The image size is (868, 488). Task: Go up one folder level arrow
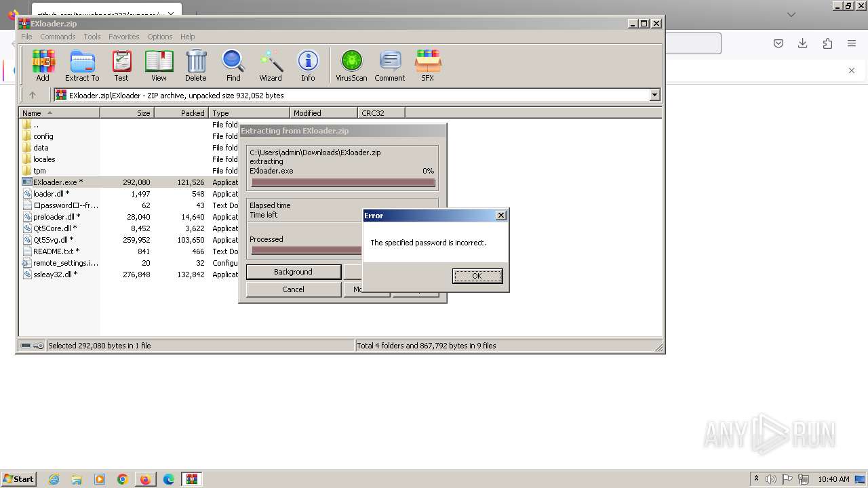(x=32, y=96)
